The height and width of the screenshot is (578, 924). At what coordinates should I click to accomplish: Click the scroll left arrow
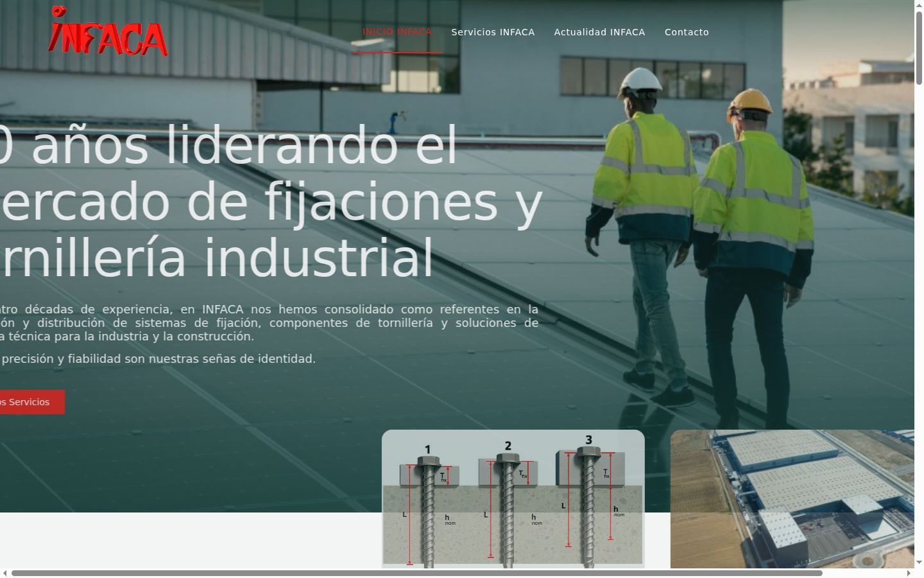[x=5, y=573]
